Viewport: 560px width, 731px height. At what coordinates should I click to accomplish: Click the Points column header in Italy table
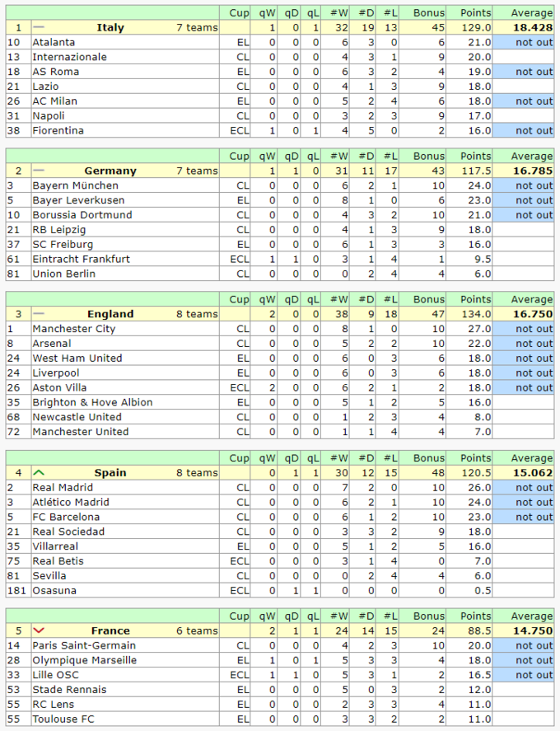(x=476, y=12)
